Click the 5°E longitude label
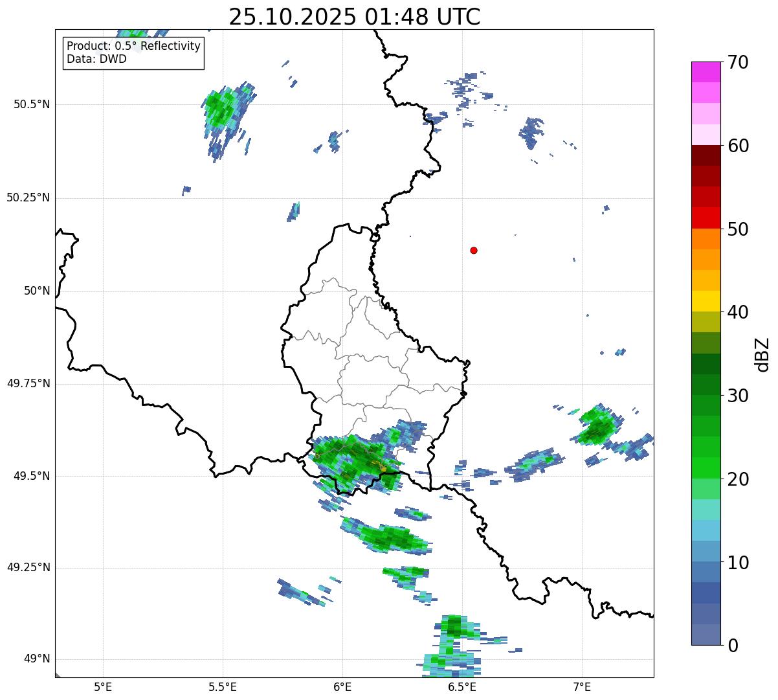The width and height of the screenshot is (778, 700). tap(103, 686)
